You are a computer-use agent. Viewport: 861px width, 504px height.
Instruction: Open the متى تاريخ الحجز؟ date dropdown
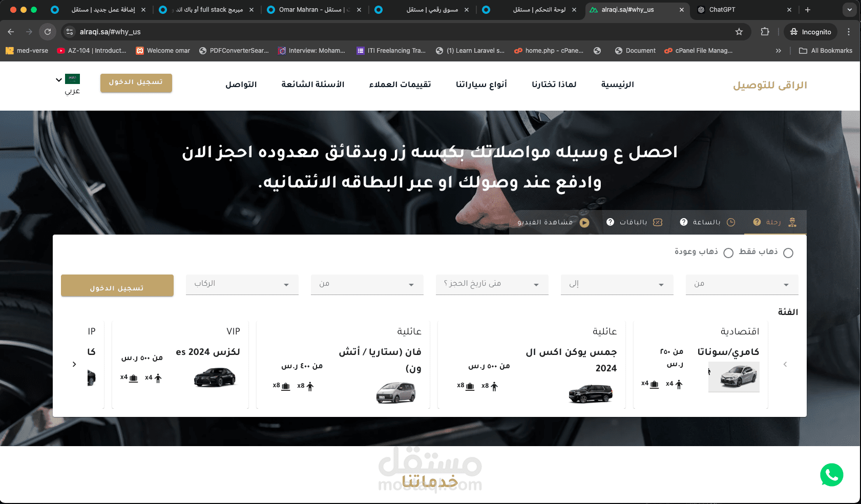pos(492,284)
